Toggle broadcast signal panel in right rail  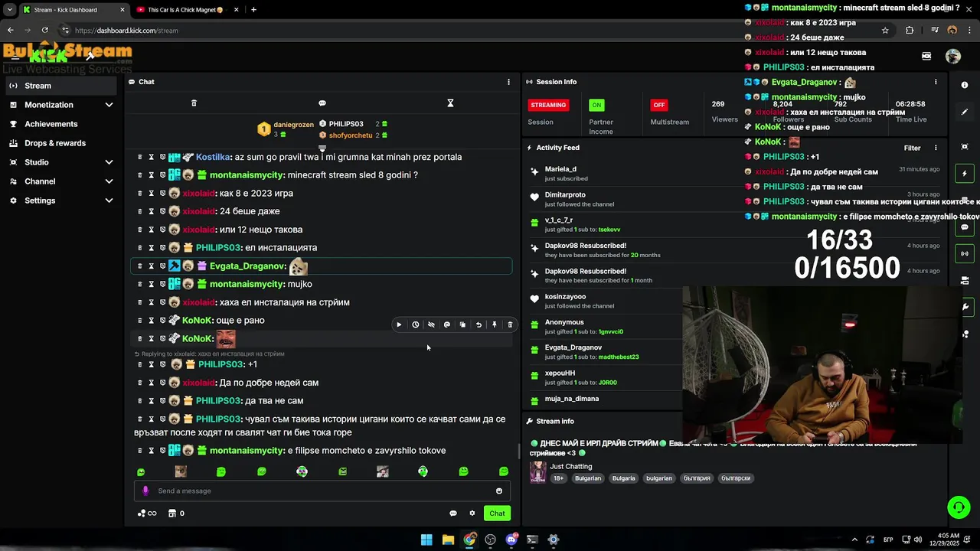[965, 253]
